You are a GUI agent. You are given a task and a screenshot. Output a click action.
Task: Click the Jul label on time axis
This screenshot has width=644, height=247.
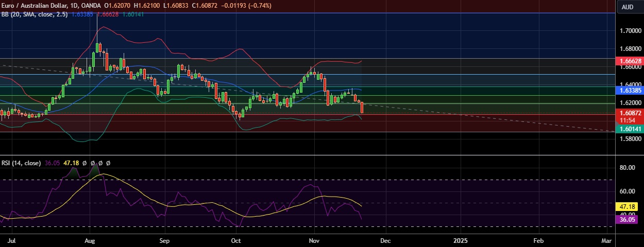click(10, 240)
